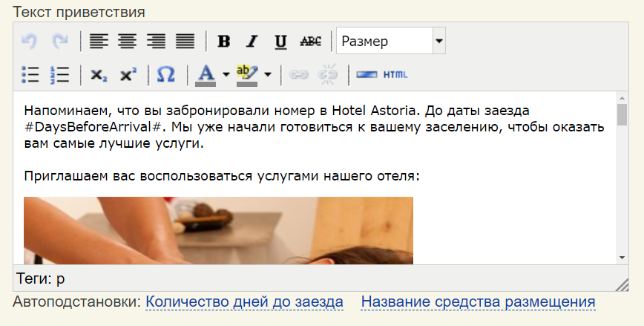The width and height of the screenshot is (644, 326).
Task: Insert a horizontal rule
Action: click(x=367, y=75)
